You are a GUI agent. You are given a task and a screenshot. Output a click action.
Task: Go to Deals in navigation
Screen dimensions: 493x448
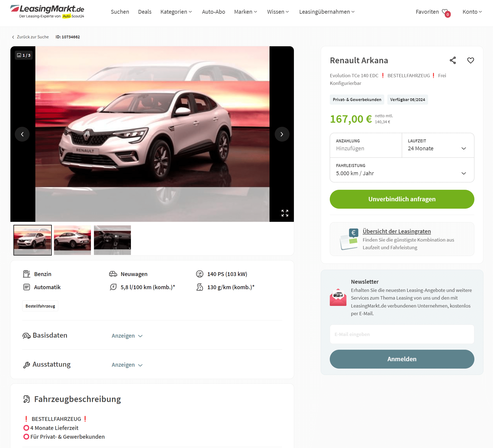[x=145, y=12]
